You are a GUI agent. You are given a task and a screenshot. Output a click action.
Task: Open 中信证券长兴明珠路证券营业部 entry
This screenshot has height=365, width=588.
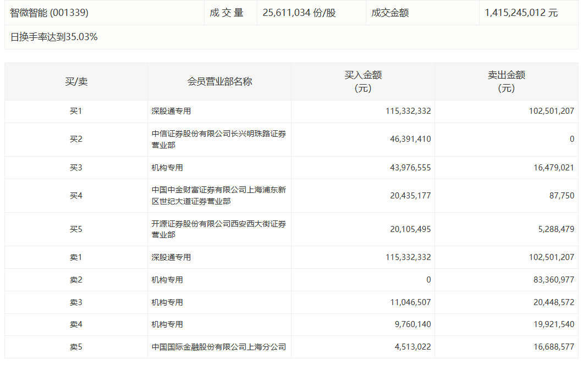click(218, 140)
